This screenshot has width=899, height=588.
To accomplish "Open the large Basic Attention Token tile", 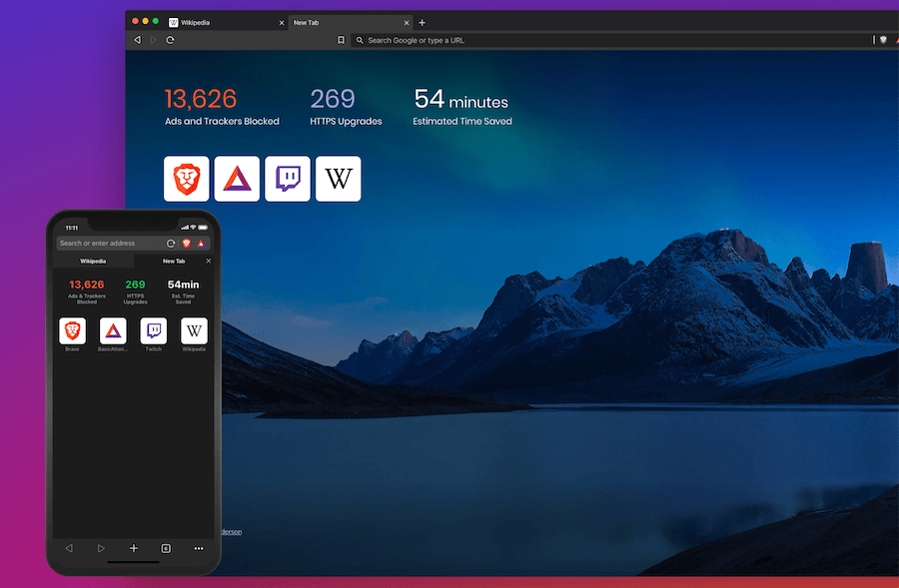I will click(237, 179).
